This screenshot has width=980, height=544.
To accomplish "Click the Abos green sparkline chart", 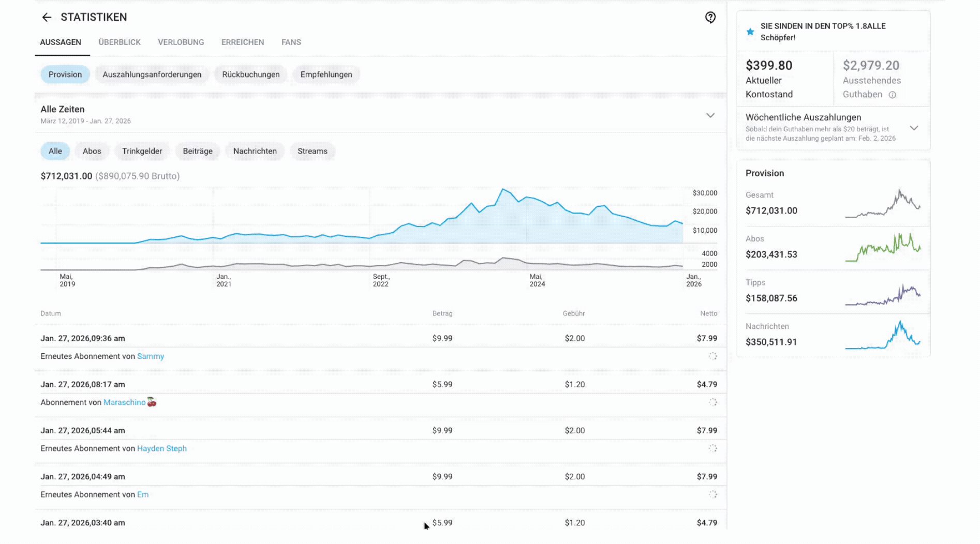I will click(x=883, y=247).
